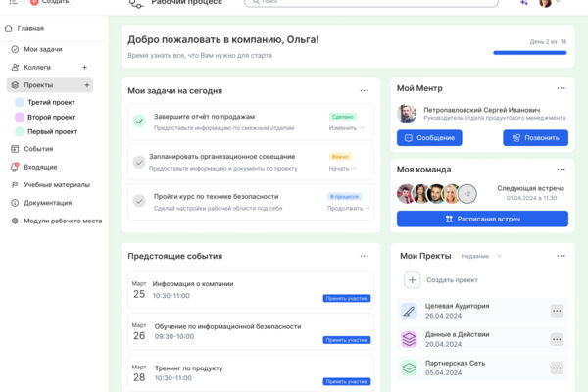The width and height of the screenshot is (588, 392).
Task: Click the green swatch of Первый проект
Action: (20, 131)
